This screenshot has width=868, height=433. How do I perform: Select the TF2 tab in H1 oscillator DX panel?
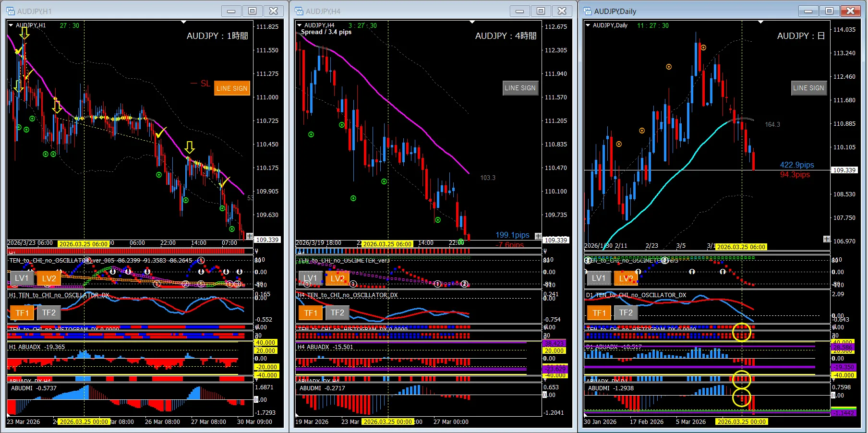(x=49, y=313)
